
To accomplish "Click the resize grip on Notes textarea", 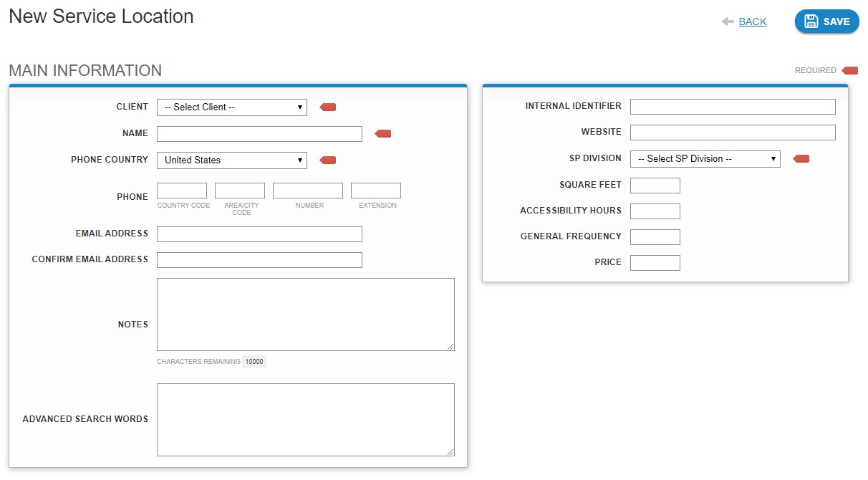I will pyautogui.click(x=451, y=346).
